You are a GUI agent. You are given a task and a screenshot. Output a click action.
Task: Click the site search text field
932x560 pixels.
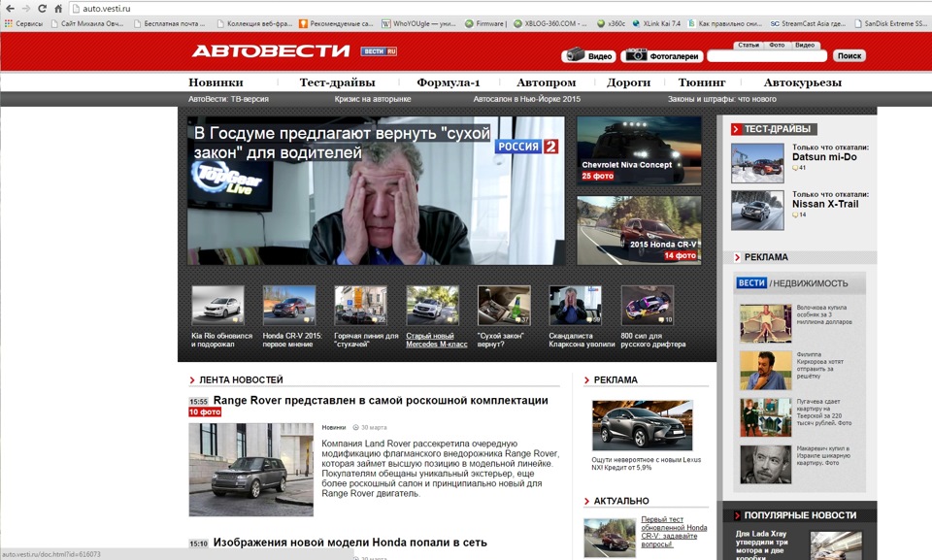(x=767, y=56)
